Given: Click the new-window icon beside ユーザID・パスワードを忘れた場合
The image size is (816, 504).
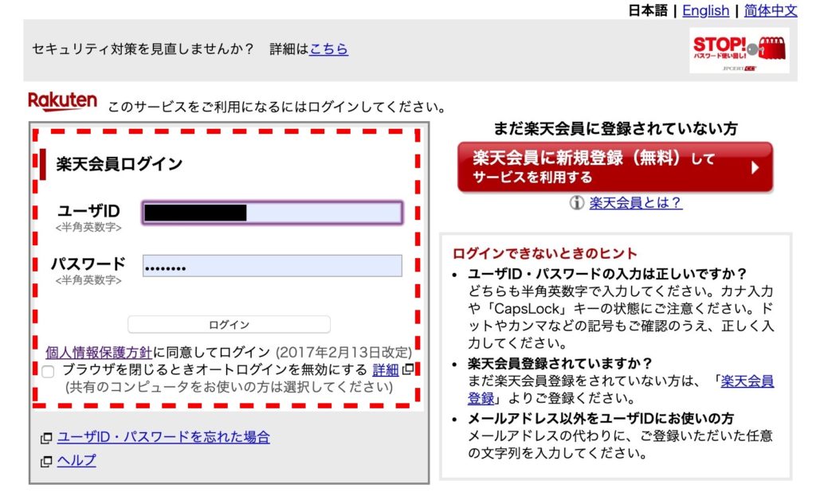Looking at the screenshot, I should [x=46, y=438].
